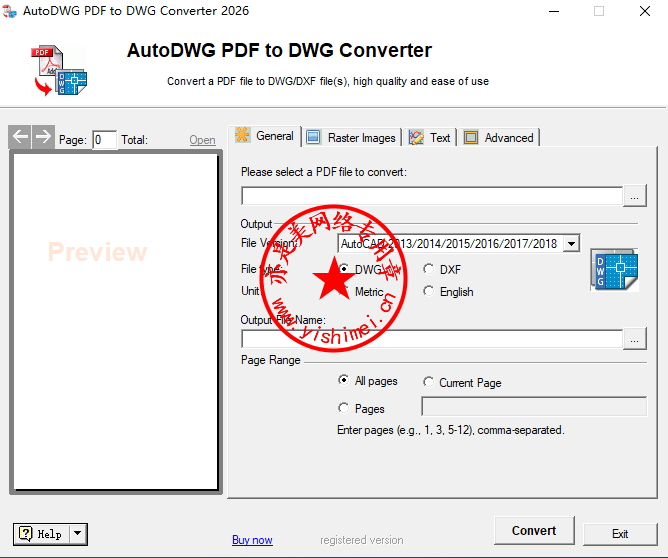This screenshot has height=558, width=668.
Task: Minimize the converter window
Action: pos(554,11)
